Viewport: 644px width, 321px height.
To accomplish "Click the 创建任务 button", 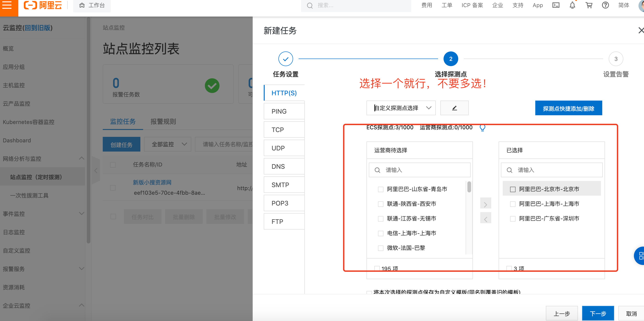I will pos(122,144).
